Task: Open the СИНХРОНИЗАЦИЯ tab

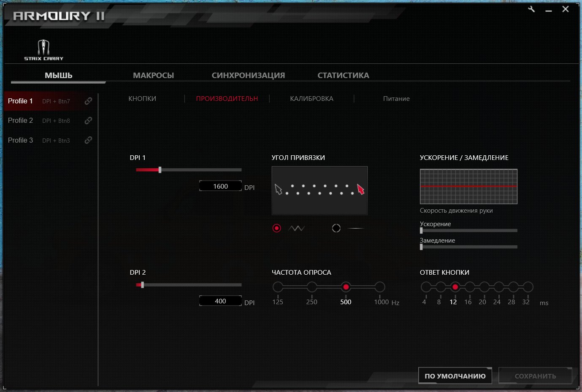Action: 248,76
